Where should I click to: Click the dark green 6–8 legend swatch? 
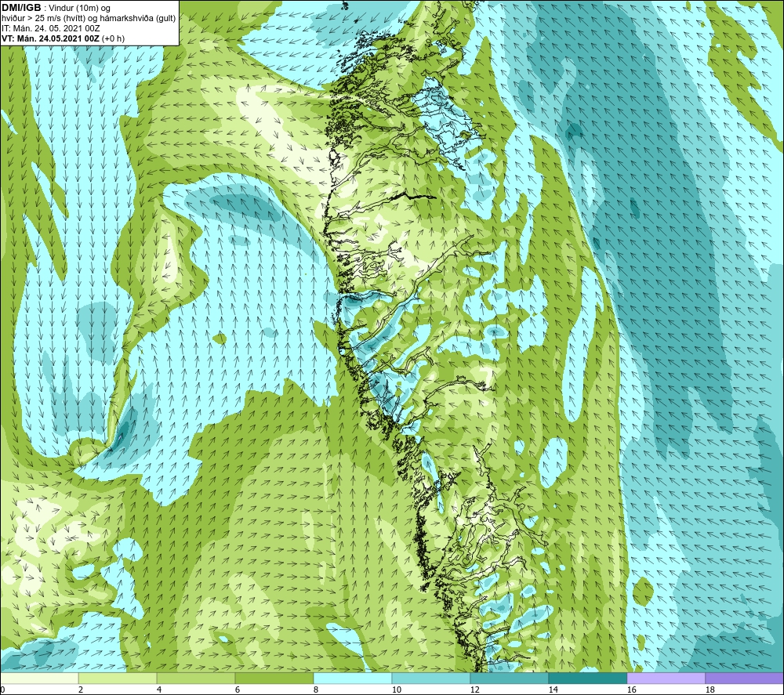coord(274,678)
